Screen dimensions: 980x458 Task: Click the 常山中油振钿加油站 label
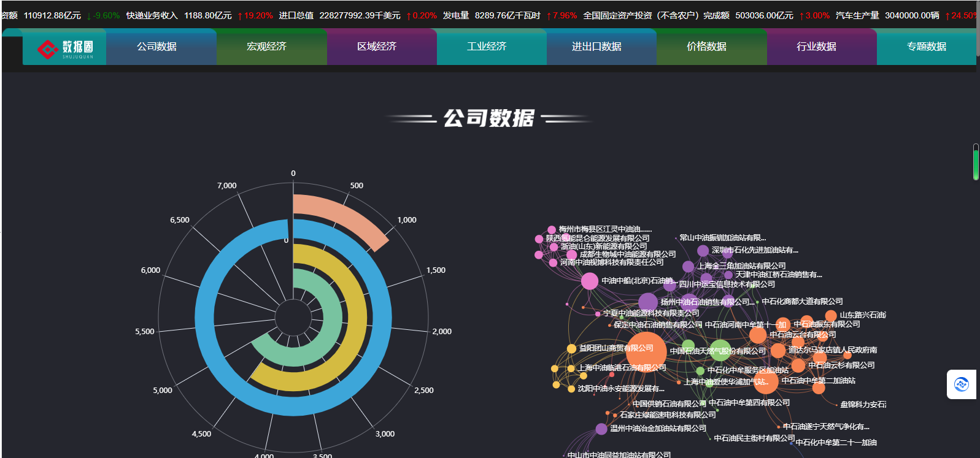pyautogui.click(x=723, y=238)
